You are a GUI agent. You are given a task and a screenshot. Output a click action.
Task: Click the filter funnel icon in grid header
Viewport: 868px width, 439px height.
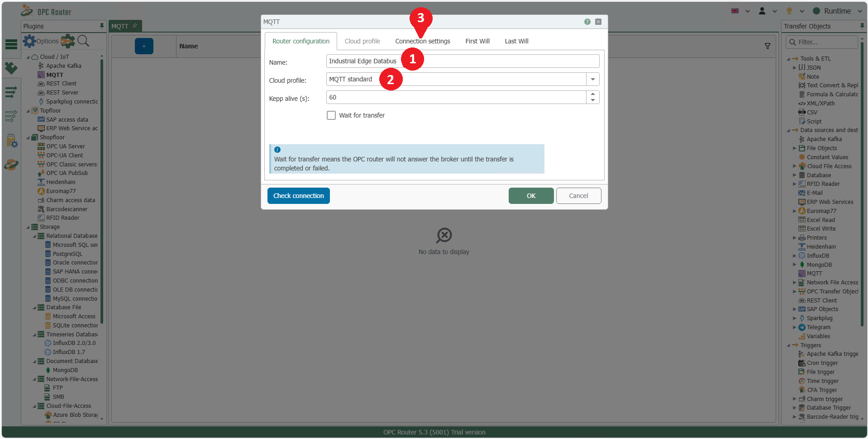pos(768,46)
